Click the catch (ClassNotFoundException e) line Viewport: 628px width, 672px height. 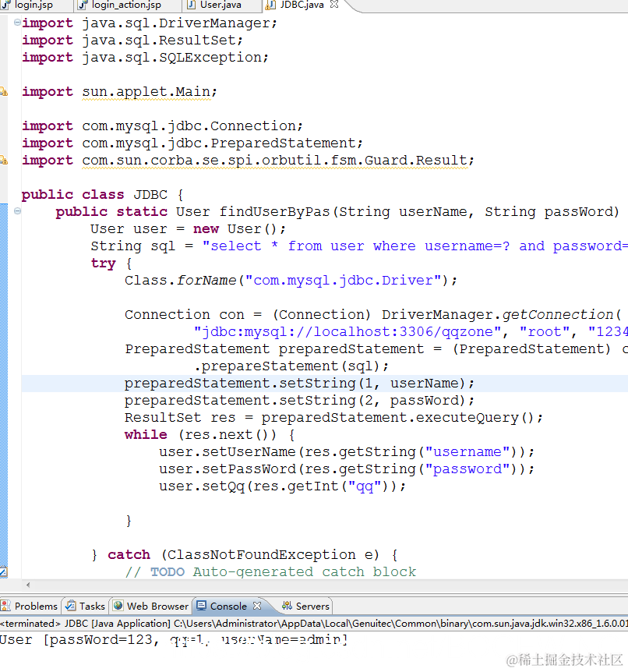click(245, 554)
